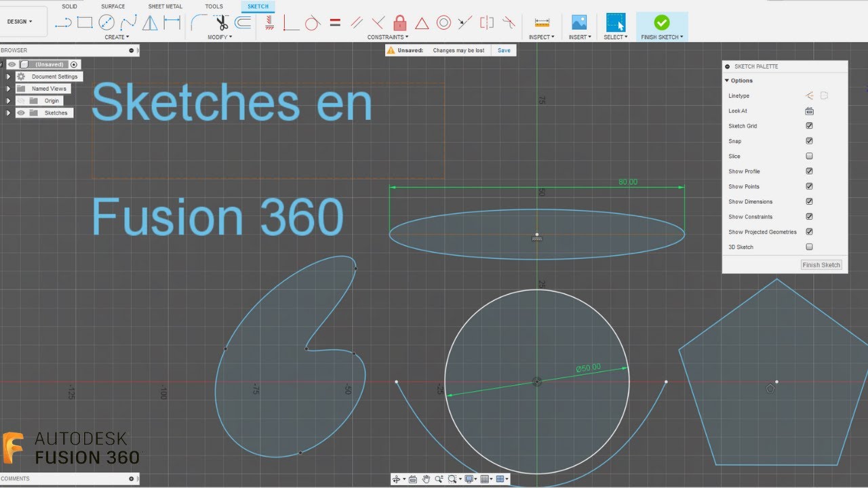Switch to the SHEET METAL tab
868x488 pixels.
point(165,6)
